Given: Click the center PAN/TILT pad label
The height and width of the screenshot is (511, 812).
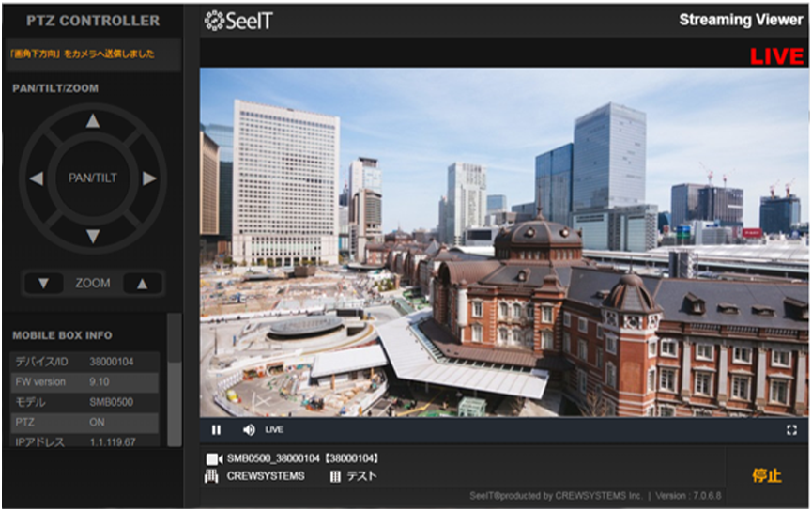Looking at the screenshot, I should tap(92, 178).
